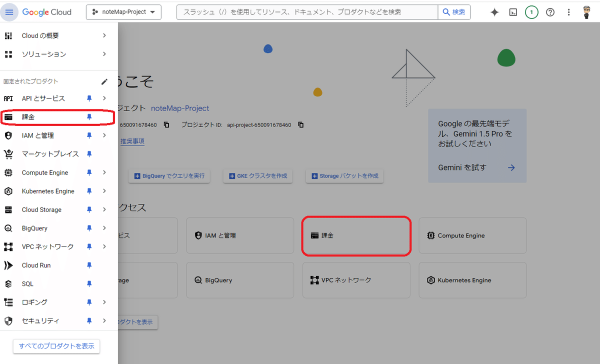Select SQL in the navigation menu
This screenshot has width=600, height=364.
(58, 283)
